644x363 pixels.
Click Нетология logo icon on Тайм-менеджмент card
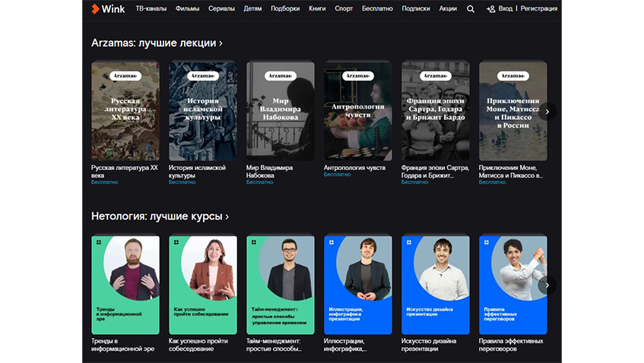click(254, 242)
